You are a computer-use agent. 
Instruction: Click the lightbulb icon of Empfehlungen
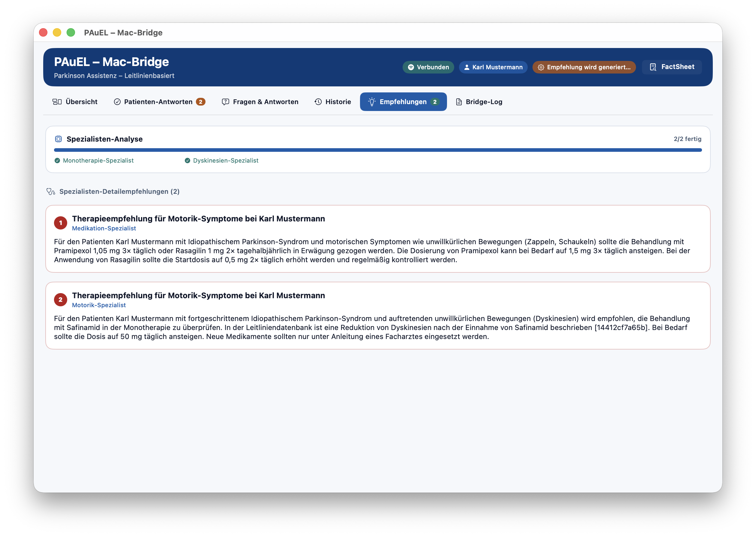[x=372, y=102]
